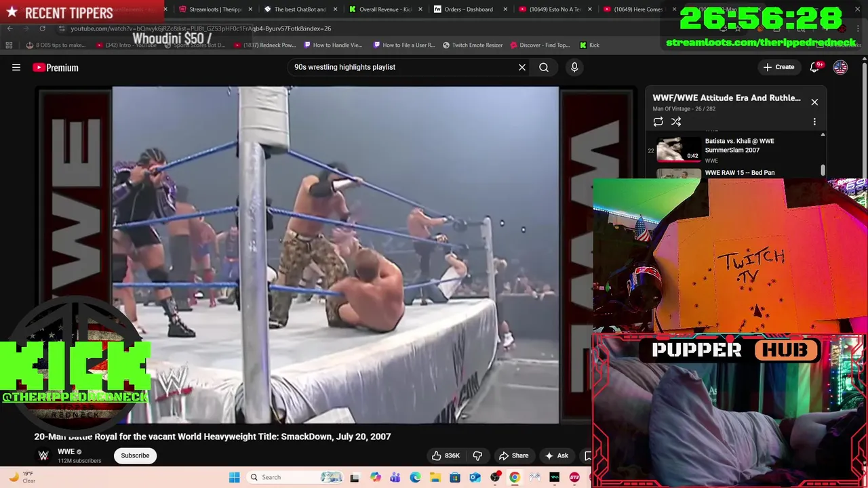Subscribe to the WWE channel
This screenshot has height=488, width=868.
click(x=135, y=455)
